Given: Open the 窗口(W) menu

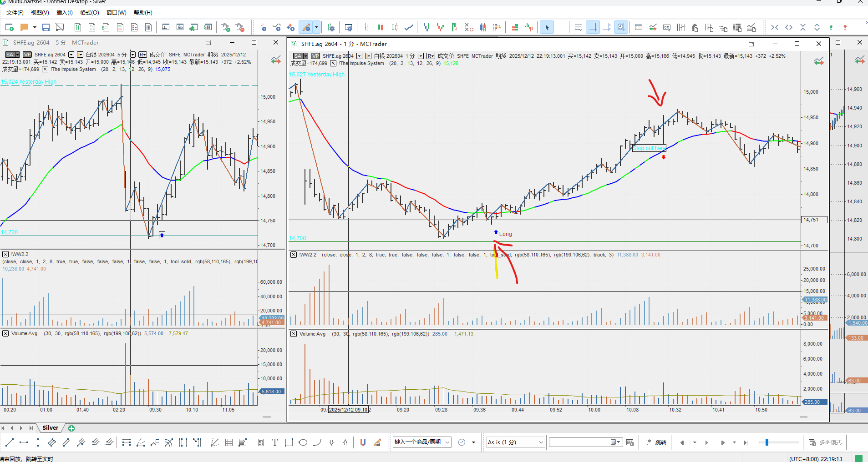Looking at the screenshot, I should [116, 13].
